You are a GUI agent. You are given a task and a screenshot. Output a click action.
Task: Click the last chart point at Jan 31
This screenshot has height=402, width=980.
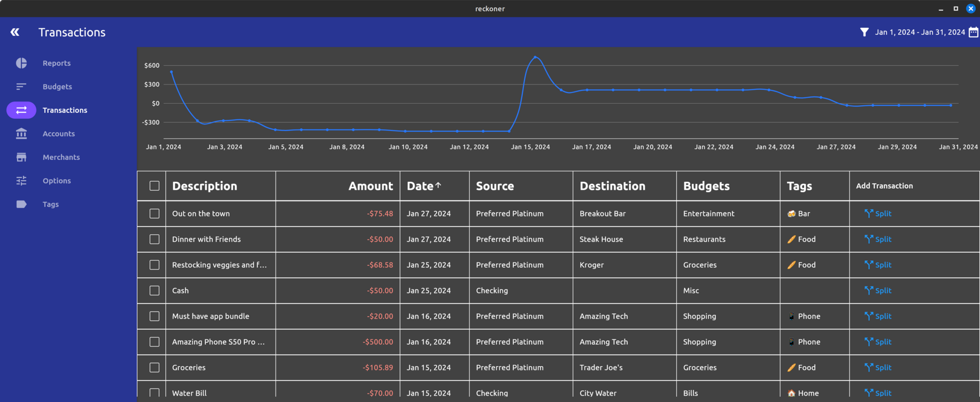tap(951, 105)
